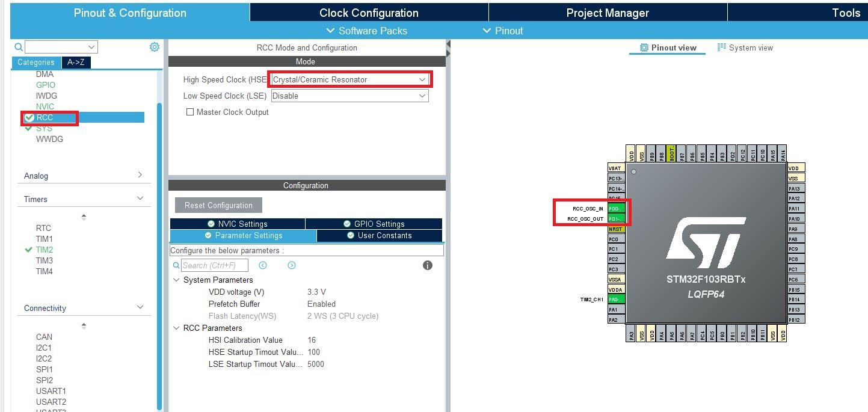The width and height of the screenshot is (868, 412).
Task: Open the Pinout dropdown menu in the blue bar
Action: pyautogui.click(x=503, y=31)
